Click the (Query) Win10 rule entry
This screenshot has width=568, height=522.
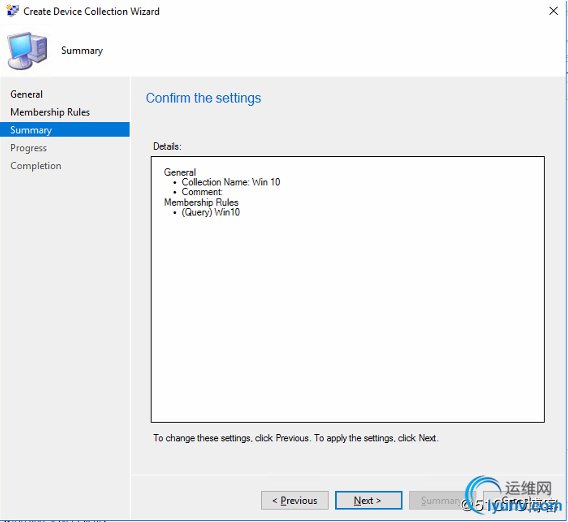pos(210,212)
